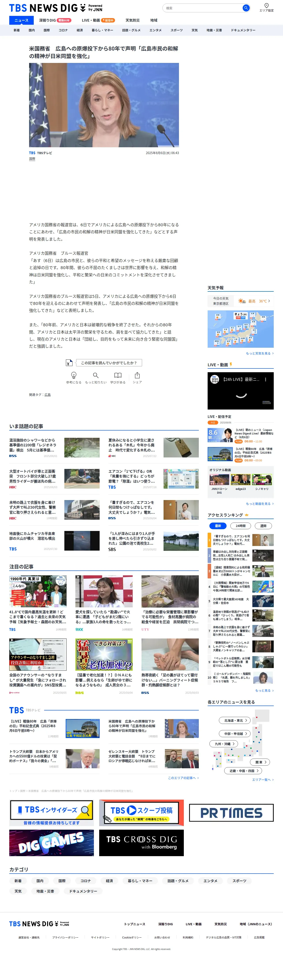Click the もっと知りたい magnifier reaction icon
Screen dimensions: 283x980
coord(96,375)
